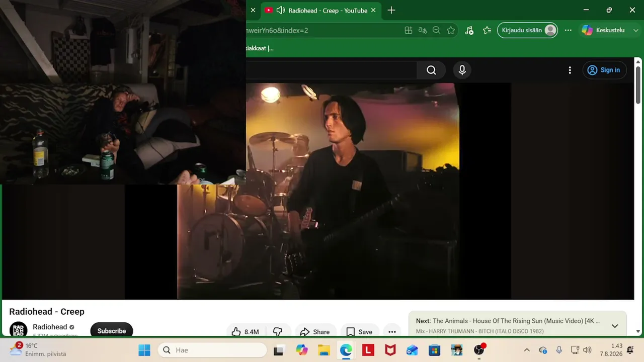Subscribe to the Radiohead channel

pyautogui.click(x=112, y=330)
